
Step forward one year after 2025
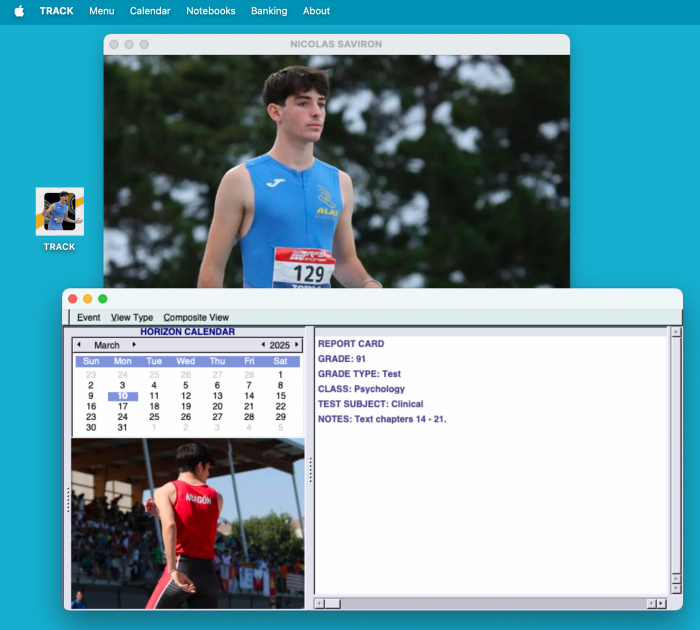tap(296, 345)
